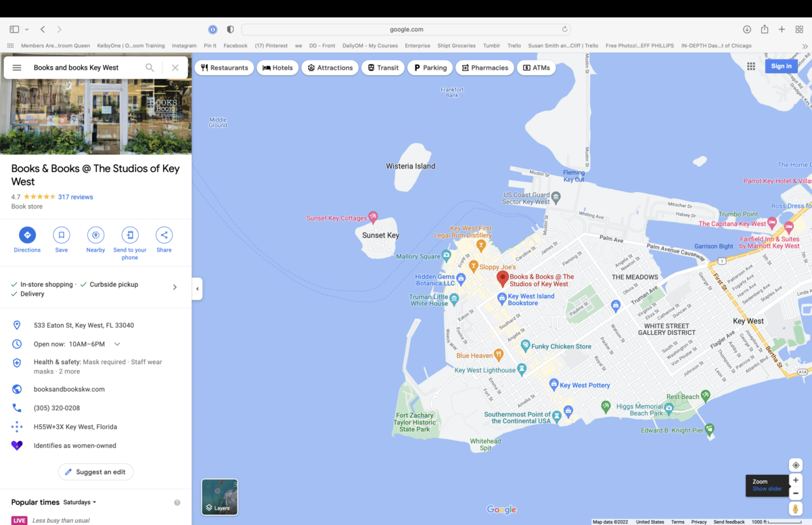
Task: Go back with Safari's back arrow
Action: coord(43,29)
